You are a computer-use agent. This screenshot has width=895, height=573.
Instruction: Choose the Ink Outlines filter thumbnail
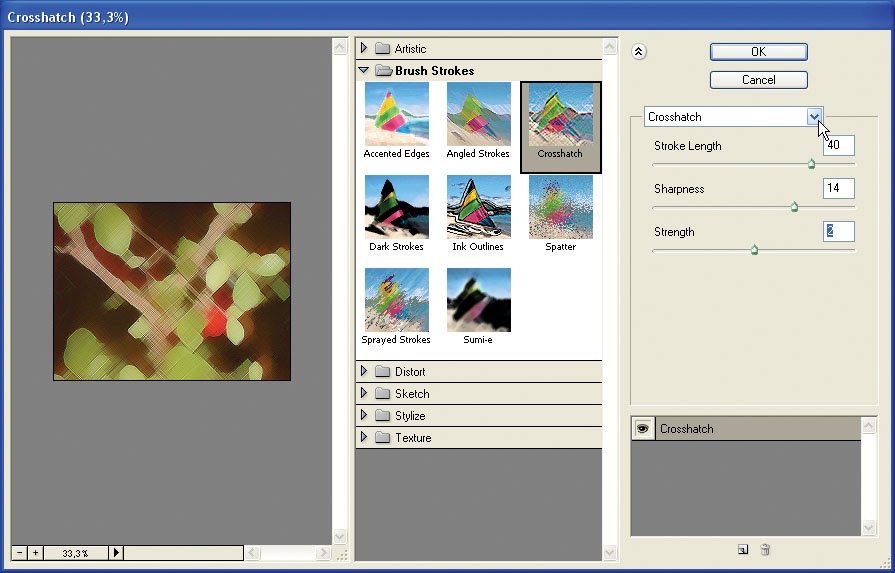[478, 207]
